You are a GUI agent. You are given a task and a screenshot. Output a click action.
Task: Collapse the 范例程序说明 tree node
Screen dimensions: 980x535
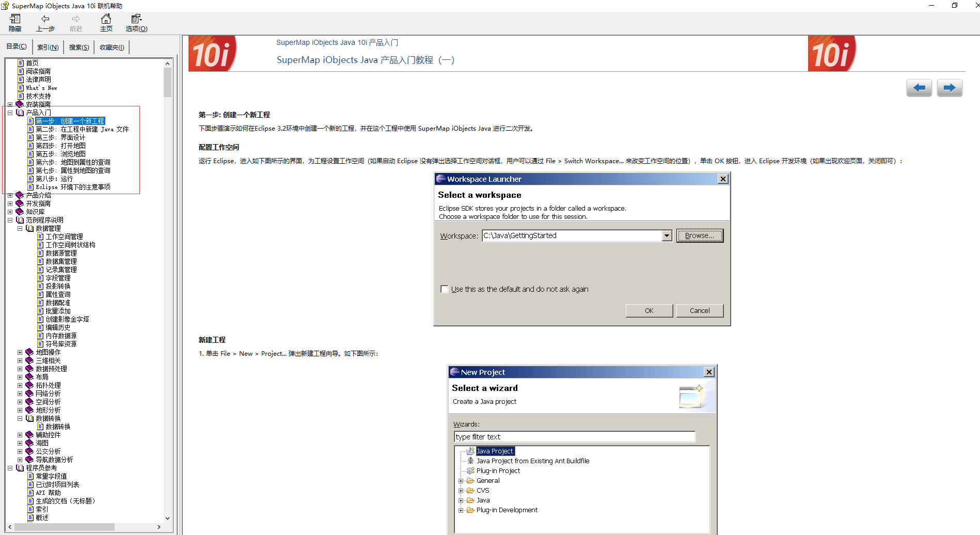point(10,220)
